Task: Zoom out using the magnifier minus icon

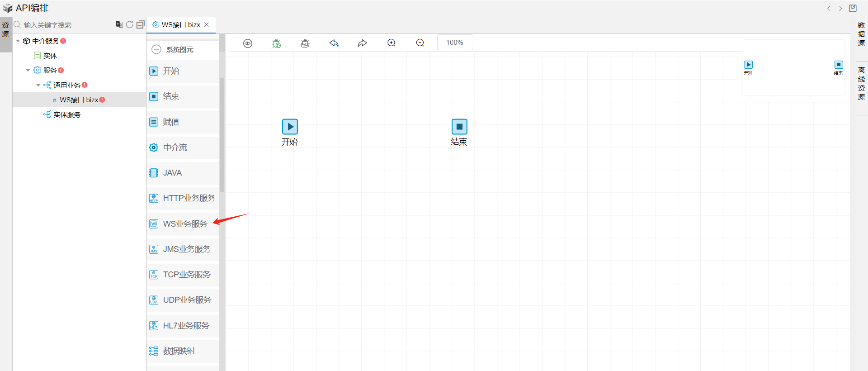Action: pos(420,43)
